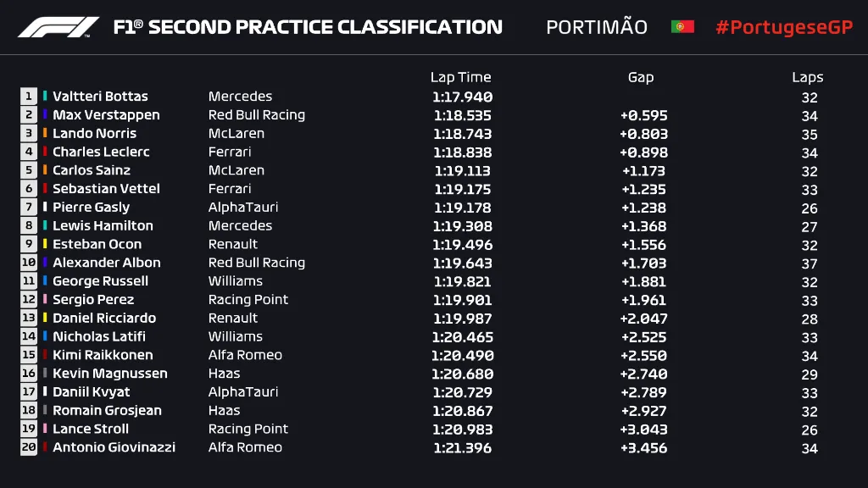This screenshot has height=488, width=868.
Task: Click the position 1 number badge
Action: 29,97
